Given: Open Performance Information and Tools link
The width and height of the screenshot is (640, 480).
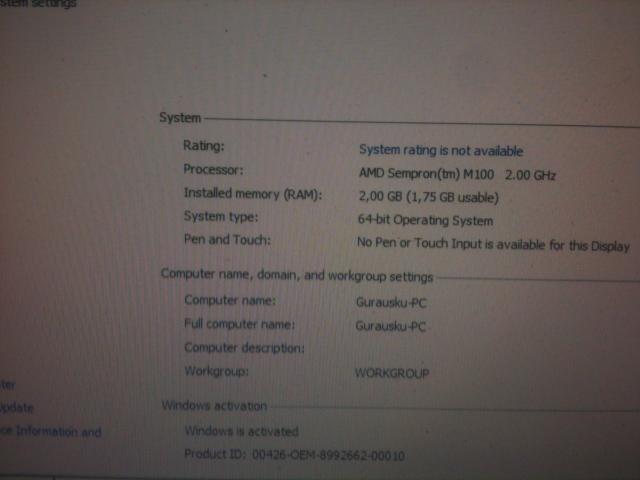Looking at the screenshot, I should coord(50,432).
